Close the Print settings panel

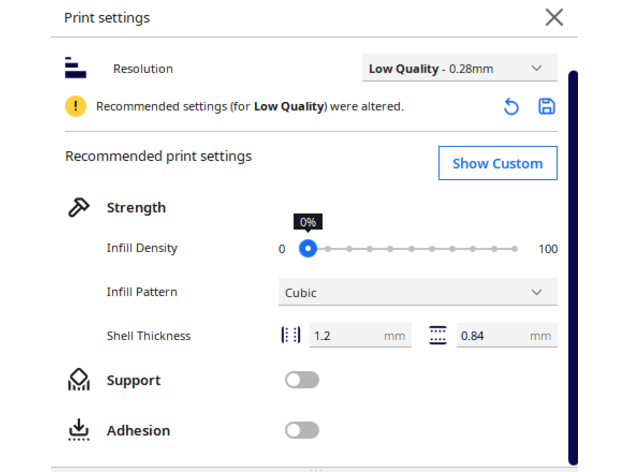pos(554,17)
